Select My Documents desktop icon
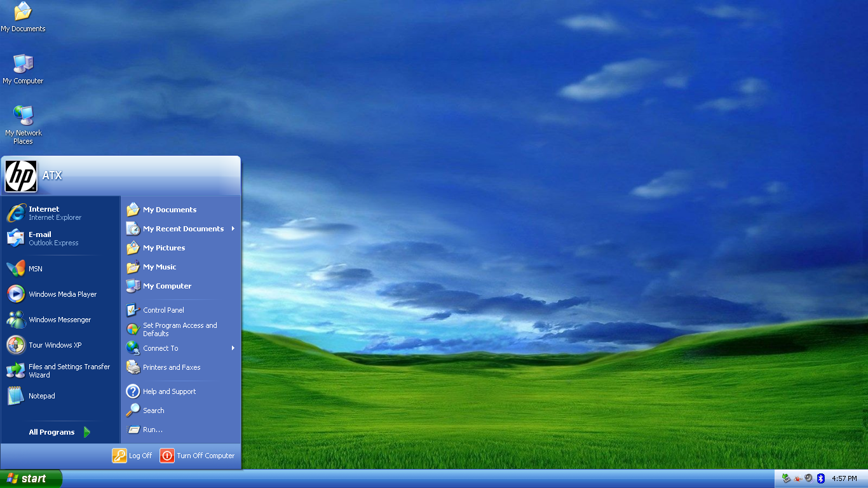The width and height of the screenshot is (868, 488). point(23,17)
